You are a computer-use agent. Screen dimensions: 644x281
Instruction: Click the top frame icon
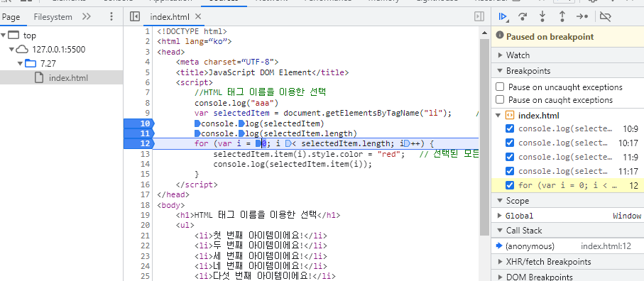pos(14,35)
